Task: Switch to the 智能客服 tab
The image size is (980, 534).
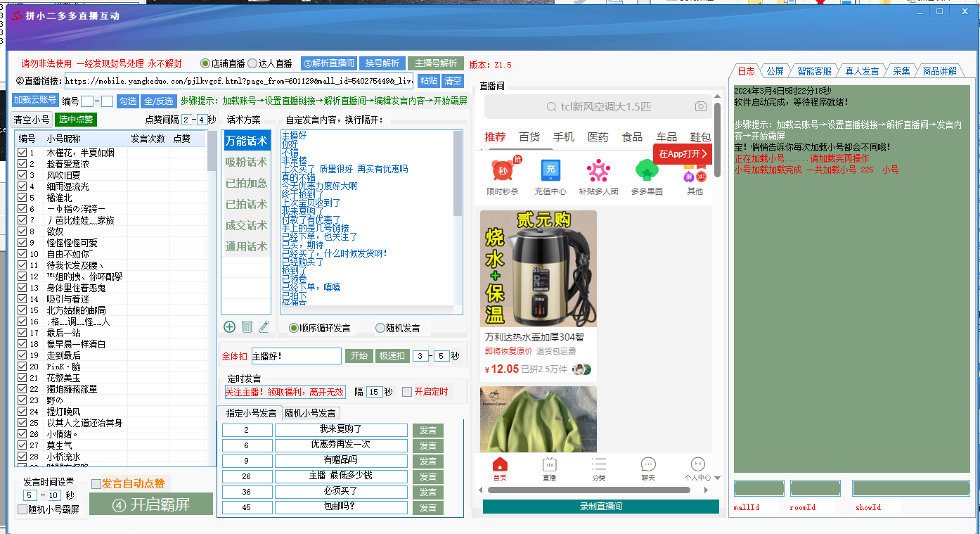Action: point(814,71)
